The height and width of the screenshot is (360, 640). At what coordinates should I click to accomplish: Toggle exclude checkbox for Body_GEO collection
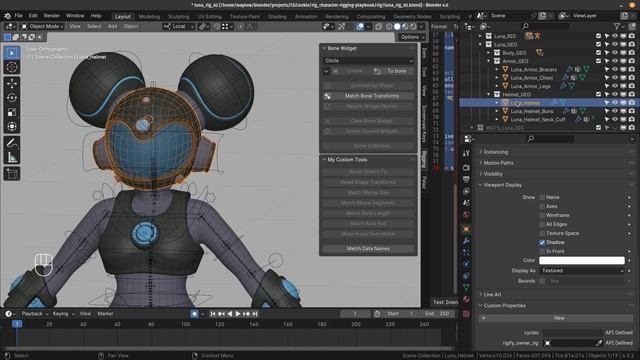click(x=598, y=53)
